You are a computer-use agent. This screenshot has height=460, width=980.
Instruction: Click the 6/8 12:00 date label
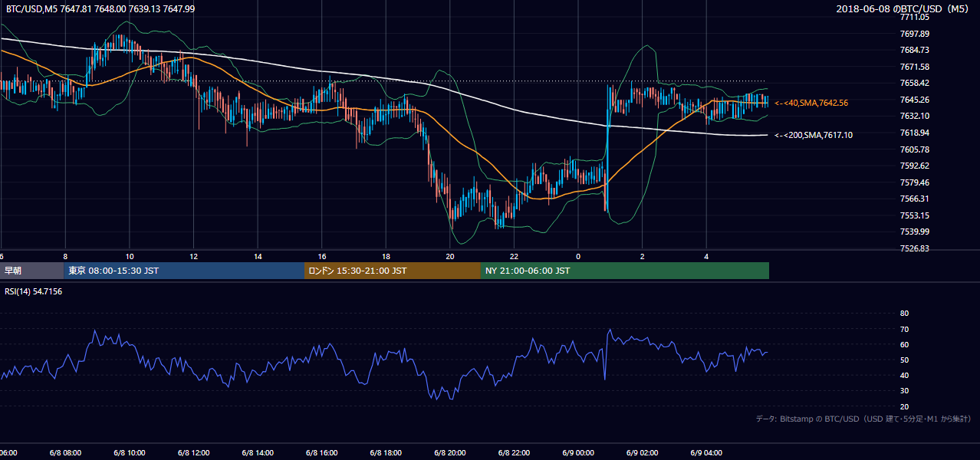tap(193, 453)
